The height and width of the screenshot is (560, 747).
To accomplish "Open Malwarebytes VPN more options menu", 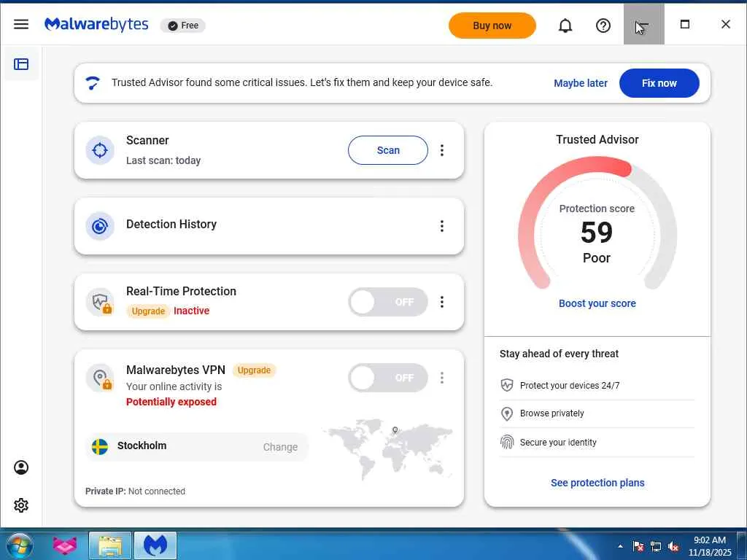I will [x=442, y=378].
